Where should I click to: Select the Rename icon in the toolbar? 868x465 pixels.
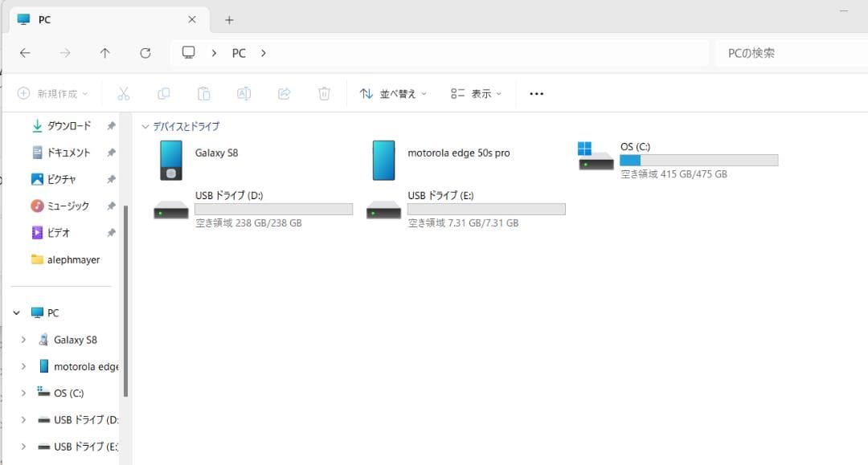coord(244,93)
